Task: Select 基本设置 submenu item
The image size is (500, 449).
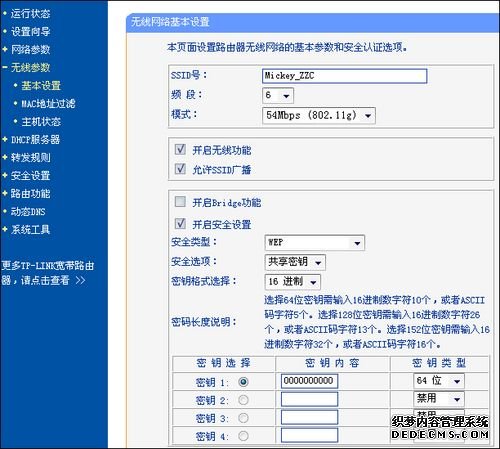Action: (x=41, y=86)
